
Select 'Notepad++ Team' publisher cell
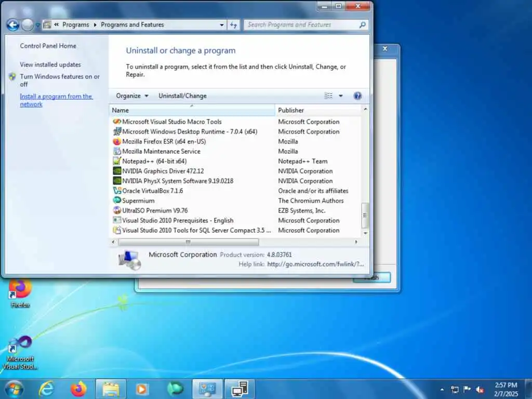tap(303, 161)
